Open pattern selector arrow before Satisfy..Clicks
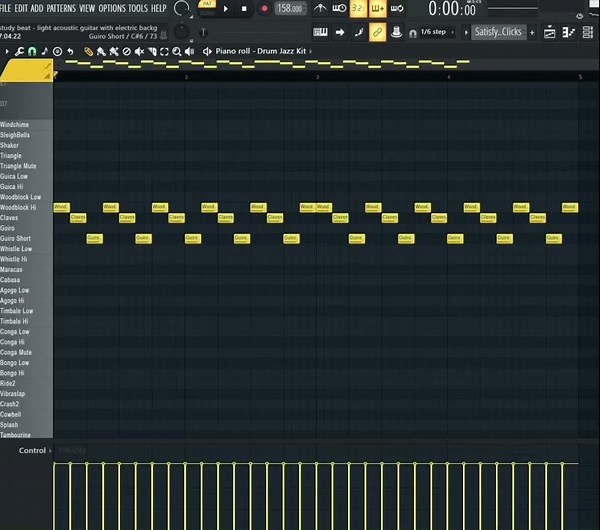Screen dimensions: 600x530 click(x=466, y=33)
